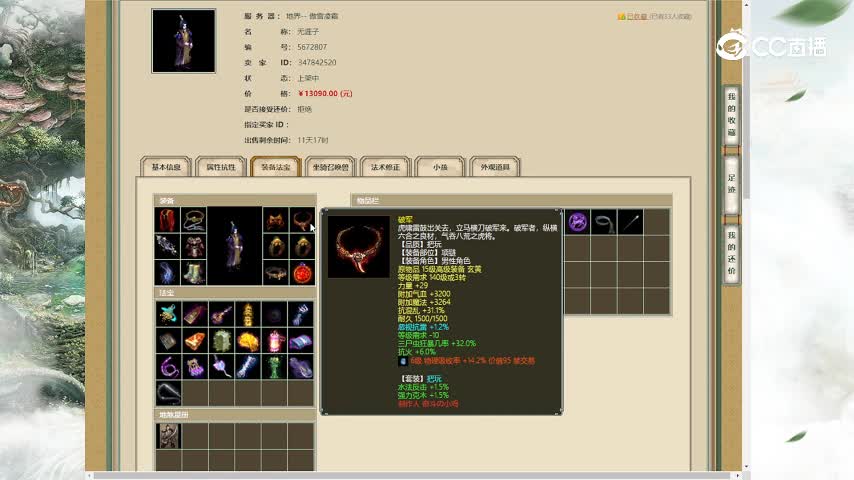Image resolution: width=854 pixels, height=480 pixels.
Task: Open the 外观道具 tab
Action: pyautogui.click(x=495, y=167)
